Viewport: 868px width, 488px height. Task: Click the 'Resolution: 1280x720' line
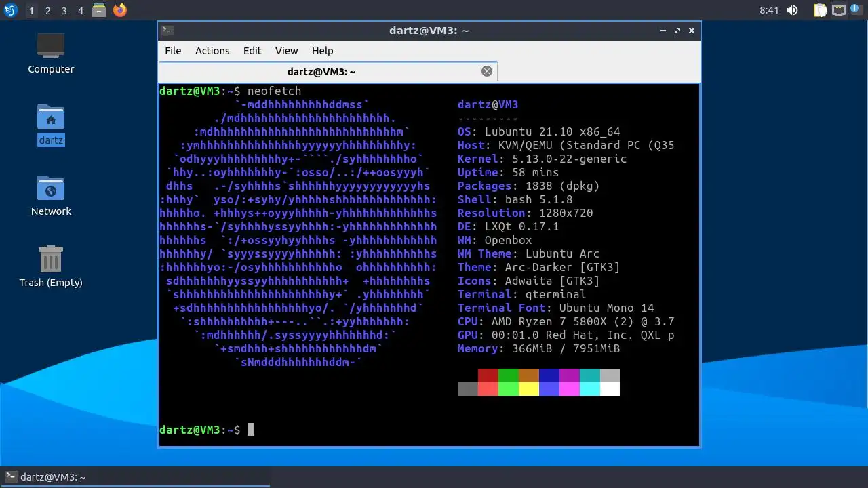(x=526, y=213)
